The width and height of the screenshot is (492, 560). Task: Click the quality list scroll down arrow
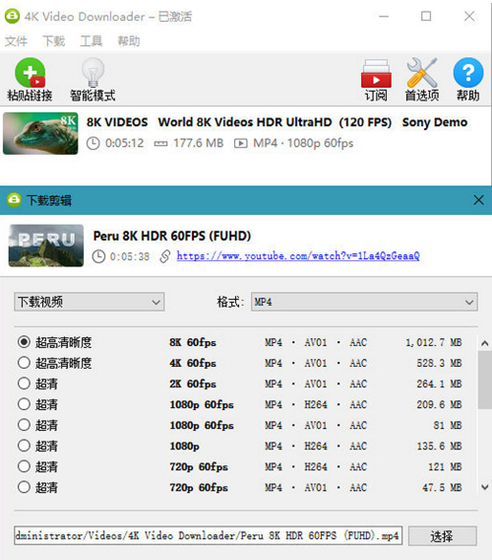coord(485,487)
